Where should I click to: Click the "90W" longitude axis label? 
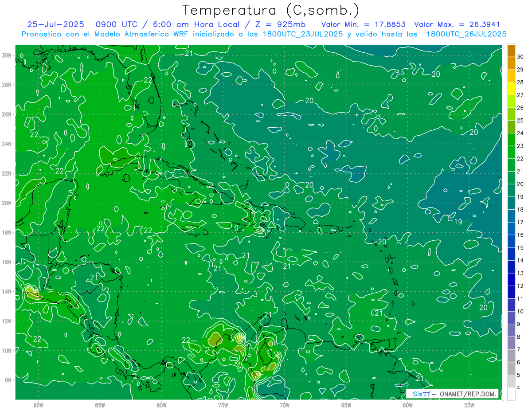coord(38,405)
